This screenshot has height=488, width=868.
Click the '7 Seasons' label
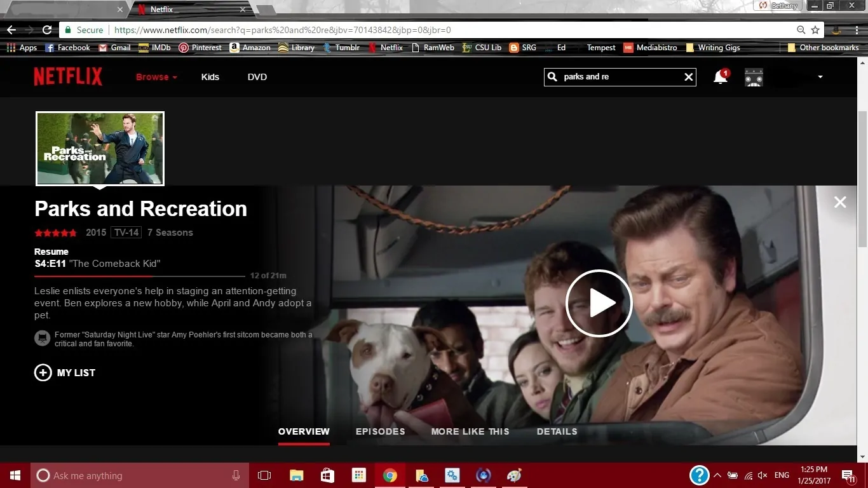click(170, 233)
